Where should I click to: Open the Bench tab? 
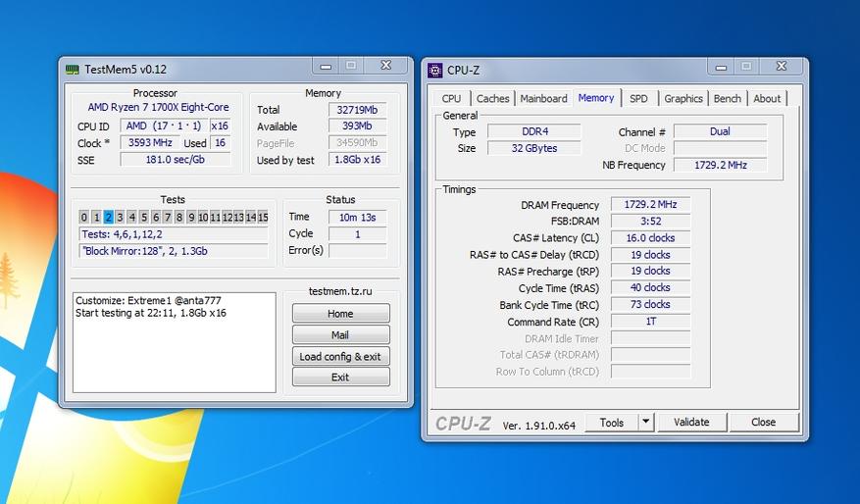(728, 99)
